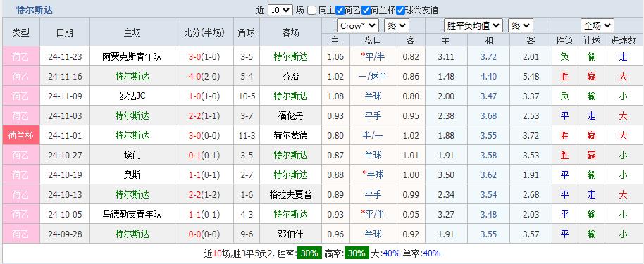644x264 pixels.
Task: Click the corner count 11-3
Action: point(247,135)
